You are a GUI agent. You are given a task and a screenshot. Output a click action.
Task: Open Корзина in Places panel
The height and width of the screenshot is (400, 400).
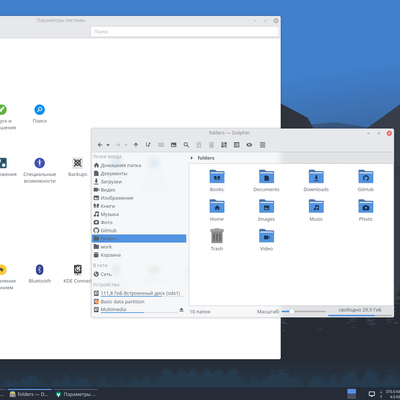(x=139, y=255)
